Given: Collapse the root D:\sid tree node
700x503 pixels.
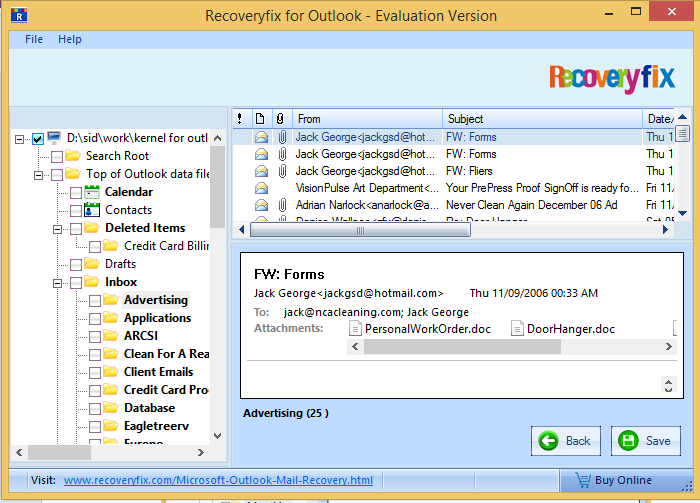Looking at the screenshot, I should coord(19,139).
